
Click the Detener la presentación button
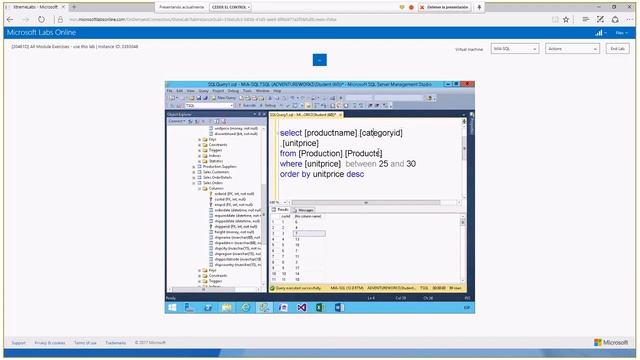tap(444, 7)
